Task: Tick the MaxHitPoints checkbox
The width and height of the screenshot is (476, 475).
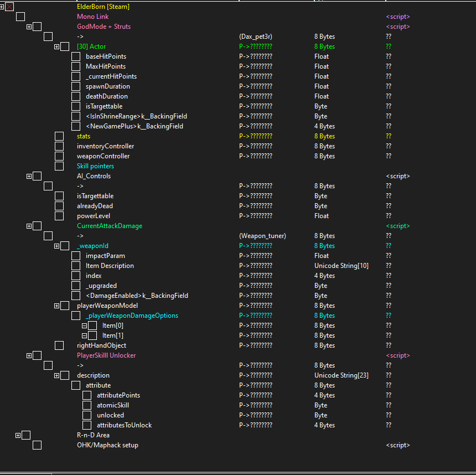Action: tap(76, 66)
